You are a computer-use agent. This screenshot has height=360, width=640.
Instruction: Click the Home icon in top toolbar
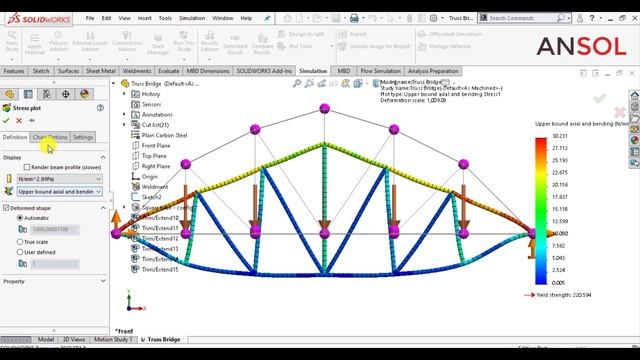click(288, 18)
